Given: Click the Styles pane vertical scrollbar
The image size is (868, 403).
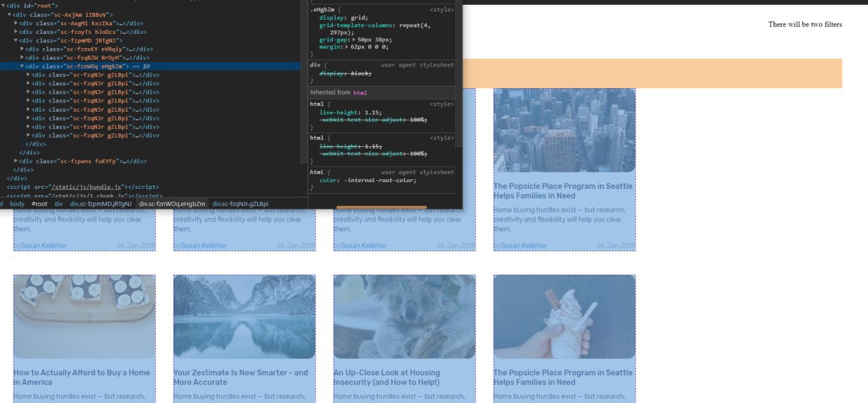Looking at the screenshot, I should [x=459, y=72].
